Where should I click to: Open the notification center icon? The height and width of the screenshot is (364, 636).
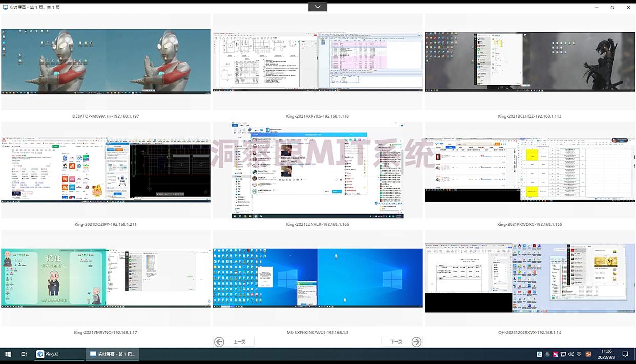coord(625,354)
